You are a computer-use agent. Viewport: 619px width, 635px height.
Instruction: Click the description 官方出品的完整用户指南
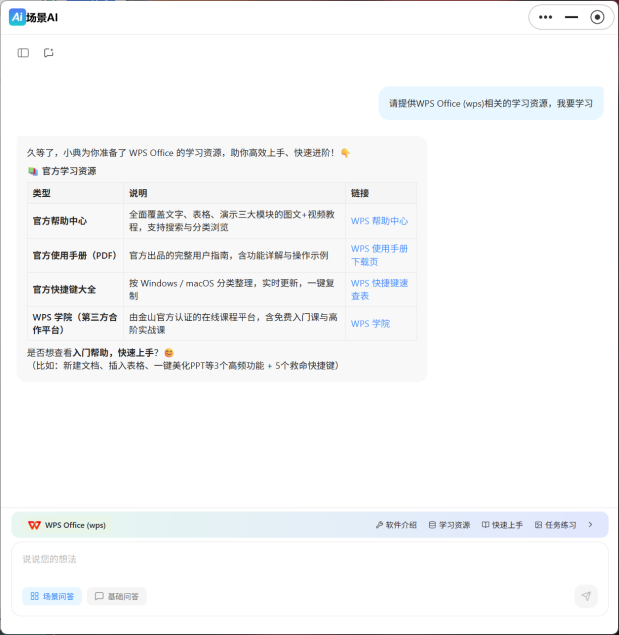pyautogui.click(x=228, y=255)
